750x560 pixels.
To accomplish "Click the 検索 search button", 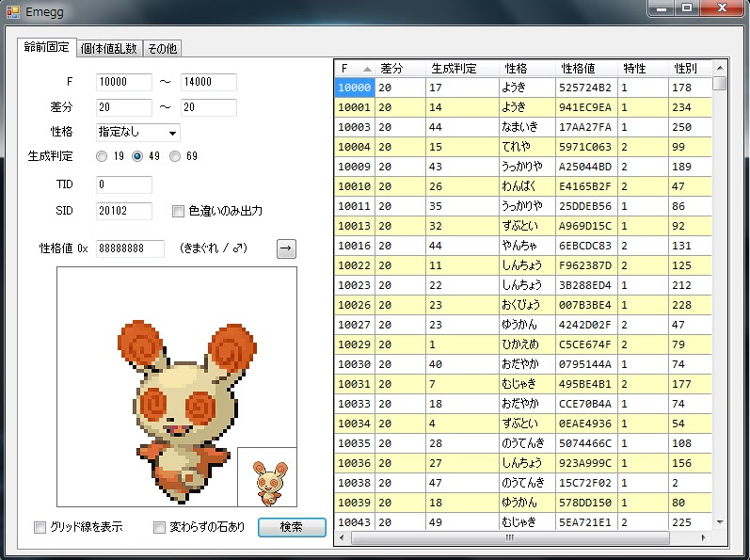I will 292,527.
